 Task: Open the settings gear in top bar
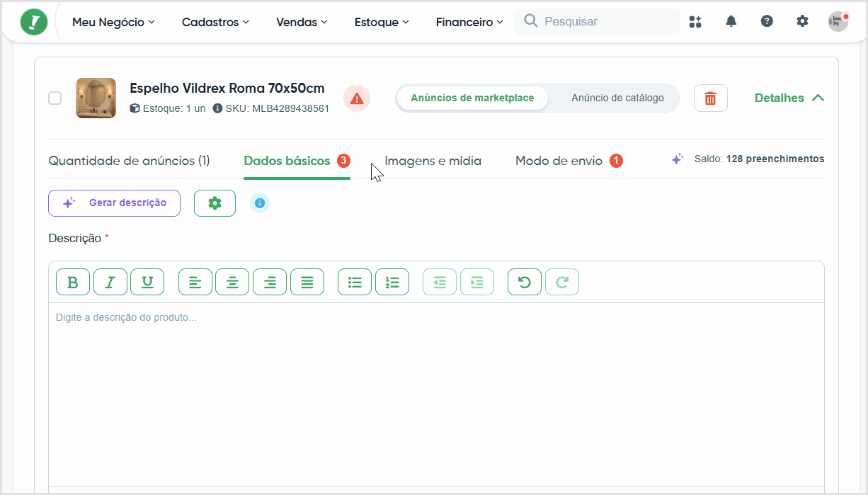[802, 21]
